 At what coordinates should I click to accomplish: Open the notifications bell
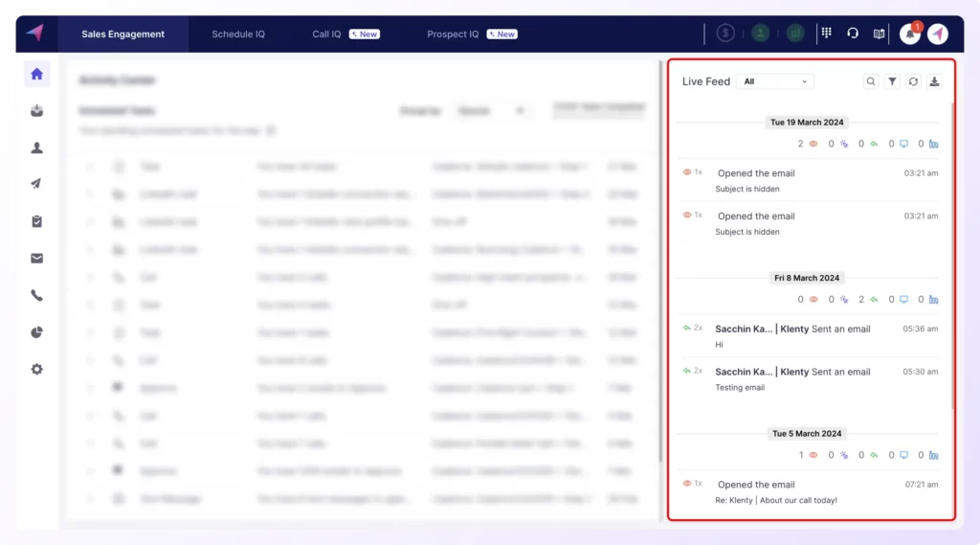910,34
